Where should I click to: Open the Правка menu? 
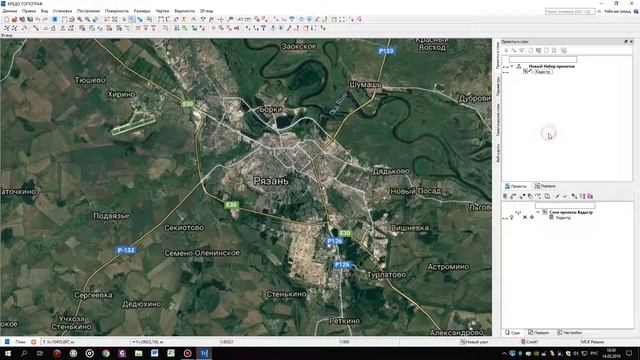click(x=29, y=11)
